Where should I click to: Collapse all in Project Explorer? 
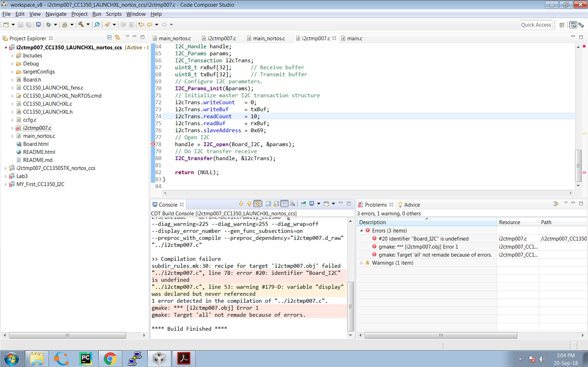pyautogui.click(x=109, y=37)
